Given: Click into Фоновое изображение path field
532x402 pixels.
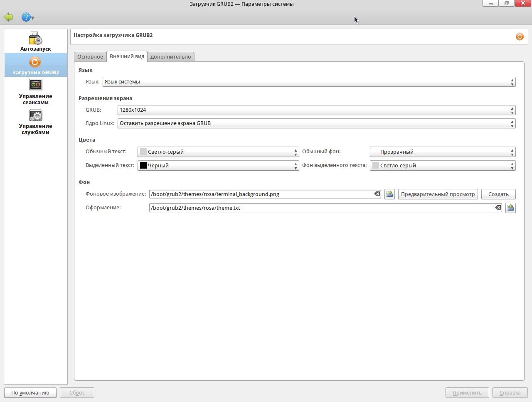Looking at the screenshot, I should coord(261,194).
